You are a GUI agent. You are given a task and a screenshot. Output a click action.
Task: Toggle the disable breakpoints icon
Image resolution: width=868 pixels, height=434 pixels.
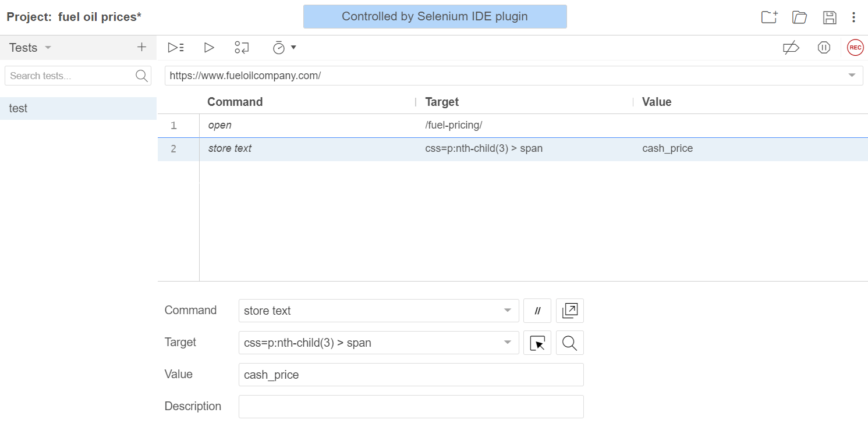click(791, 48)
